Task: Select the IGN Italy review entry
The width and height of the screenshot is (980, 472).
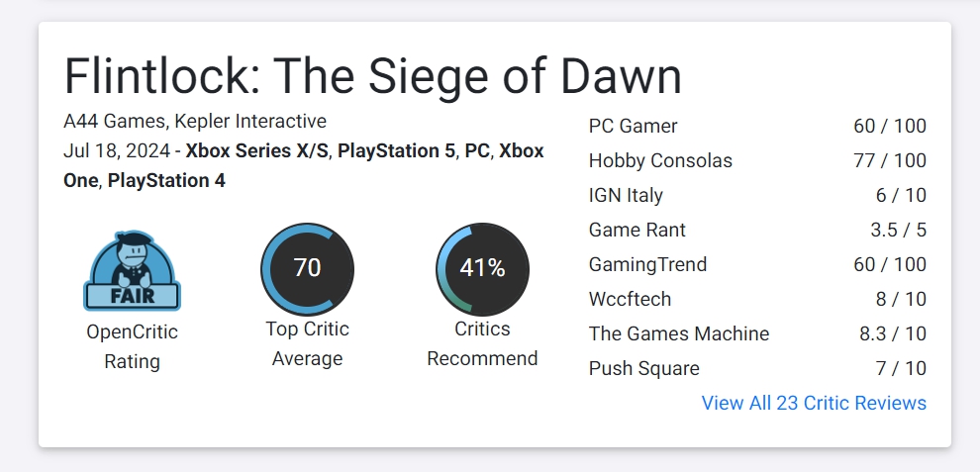Action: point(626,195)
